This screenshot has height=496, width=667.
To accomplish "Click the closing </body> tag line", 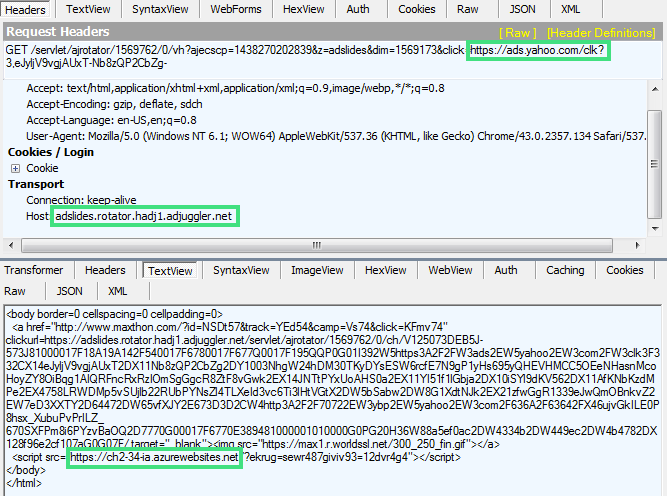I will (26, 470).
